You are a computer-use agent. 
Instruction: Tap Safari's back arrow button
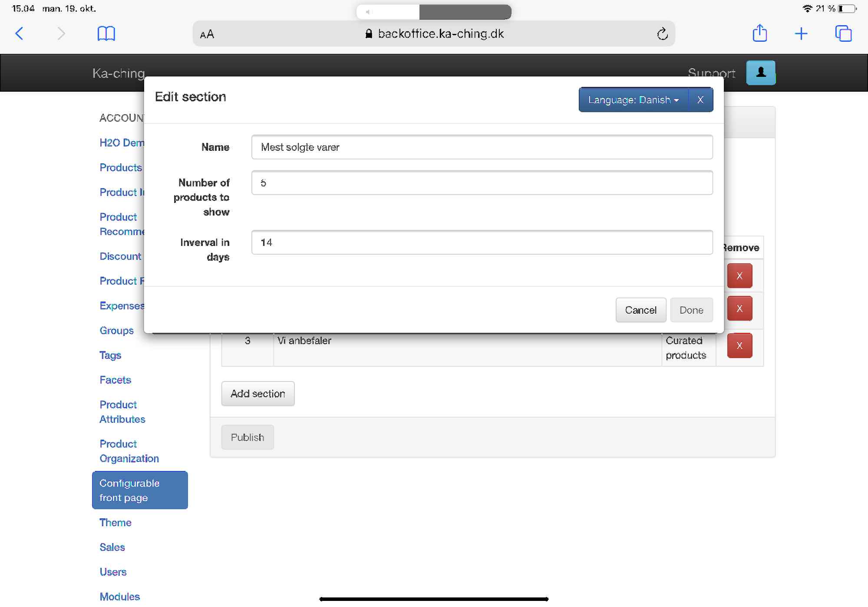coord(20,33)
